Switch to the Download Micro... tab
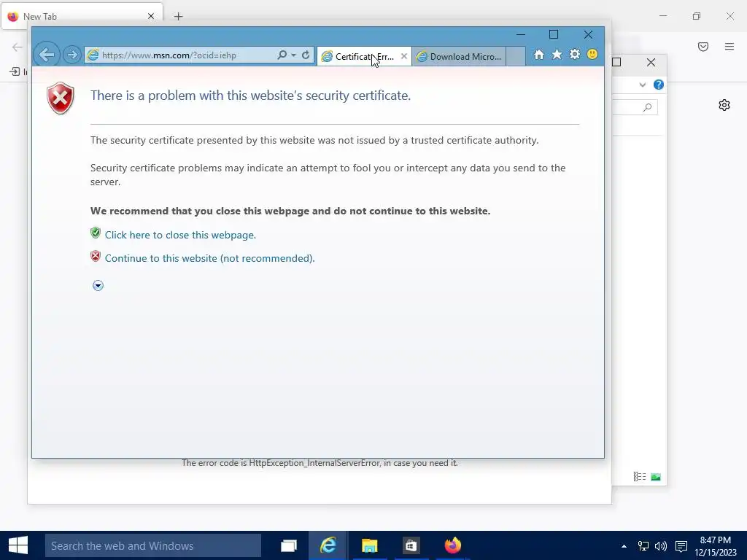The width and height of the screenshot is (747, 560). (x=460, y=57)
